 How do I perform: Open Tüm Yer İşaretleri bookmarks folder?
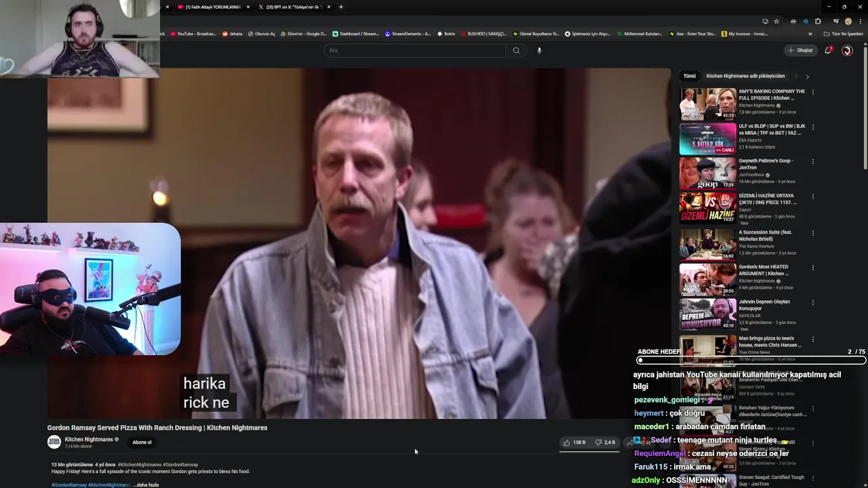tap(844, 34)
